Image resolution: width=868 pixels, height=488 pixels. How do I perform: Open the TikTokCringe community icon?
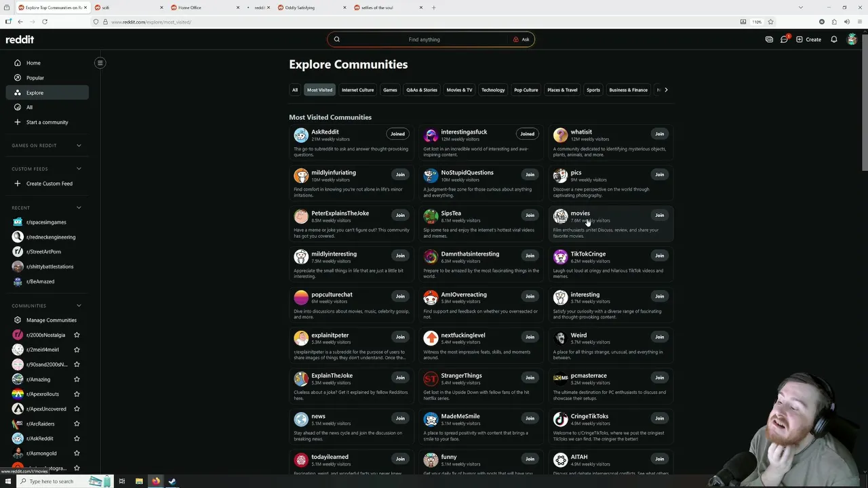(560, 257)
